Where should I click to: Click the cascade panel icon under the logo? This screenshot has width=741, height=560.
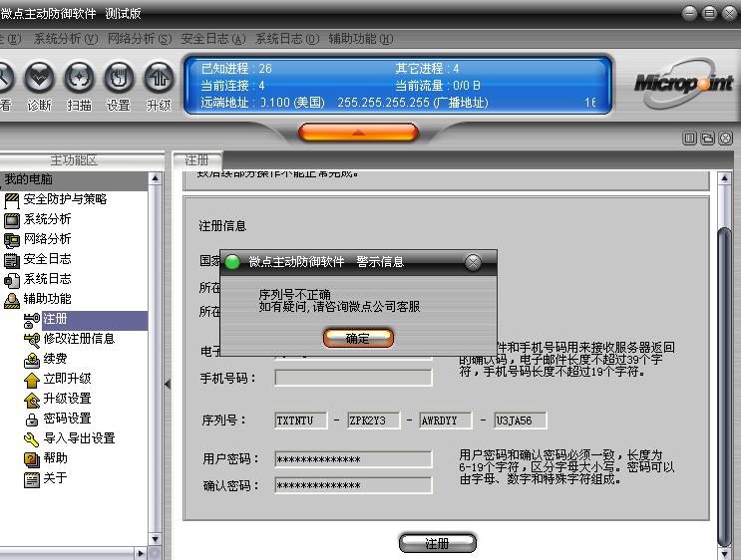pos(707,138)
